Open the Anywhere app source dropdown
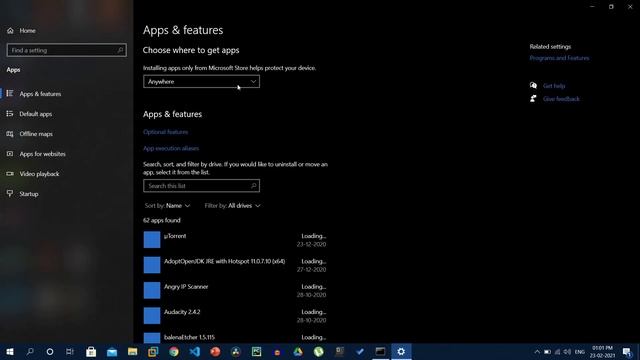This screenshot has width=640, height=360. (201, 82)
